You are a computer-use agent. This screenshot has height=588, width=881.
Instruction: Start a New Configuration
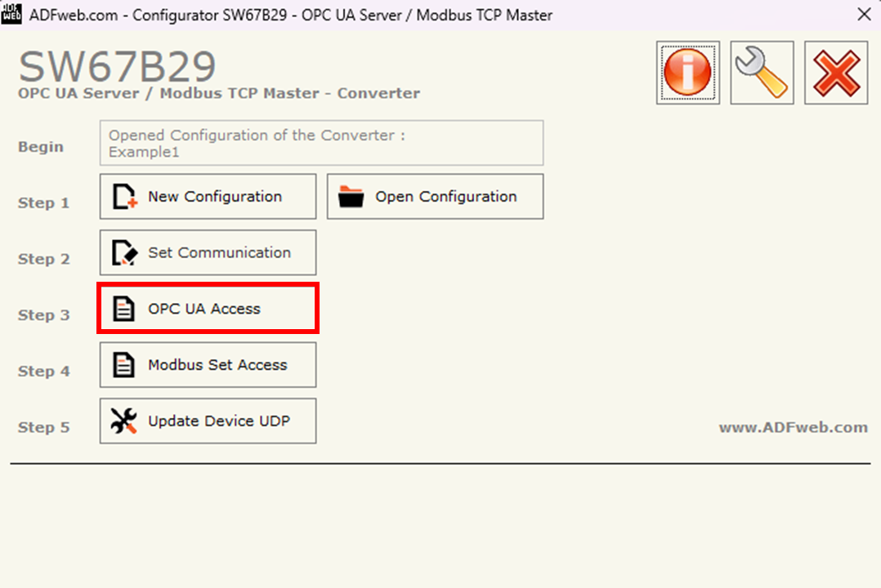click(x=208, y=196)
